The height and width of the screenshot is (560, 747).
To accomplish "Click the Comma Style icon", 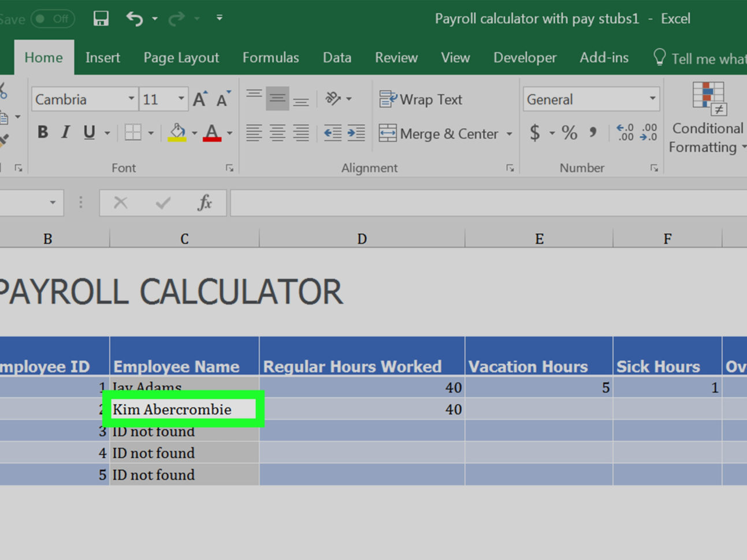I will 593,132.
